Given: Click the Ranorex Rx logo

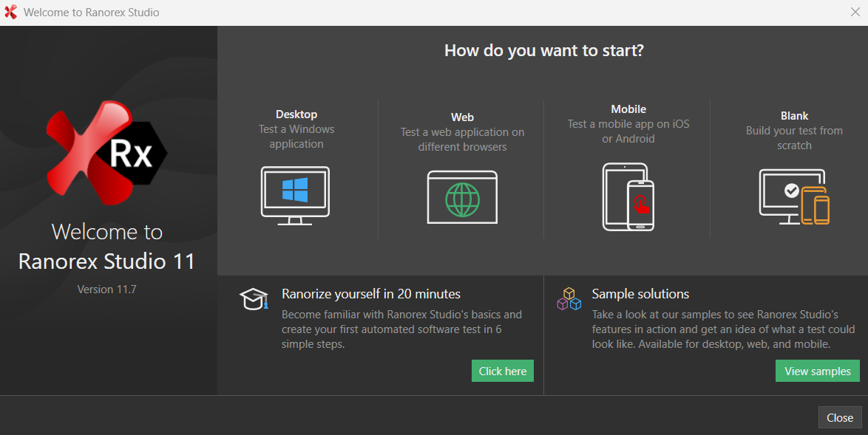Looking at the screenshot, I should tap(106, 153).
